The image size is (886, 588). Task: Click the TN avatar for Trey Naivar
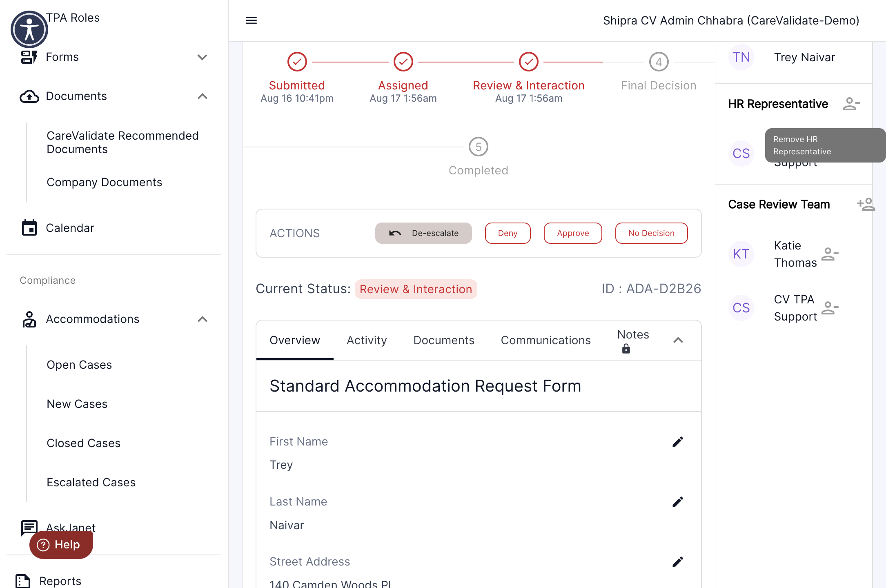pos(741,57)
